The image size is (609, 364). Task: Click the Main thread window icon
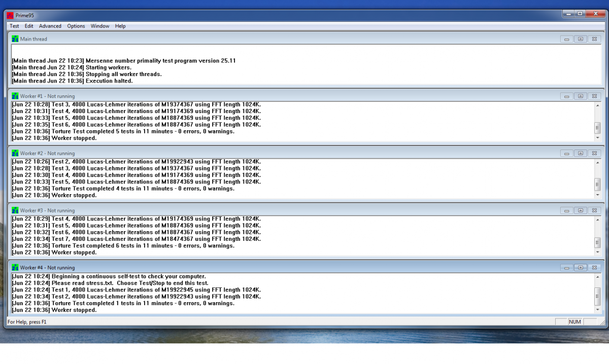tap(15, 39)
